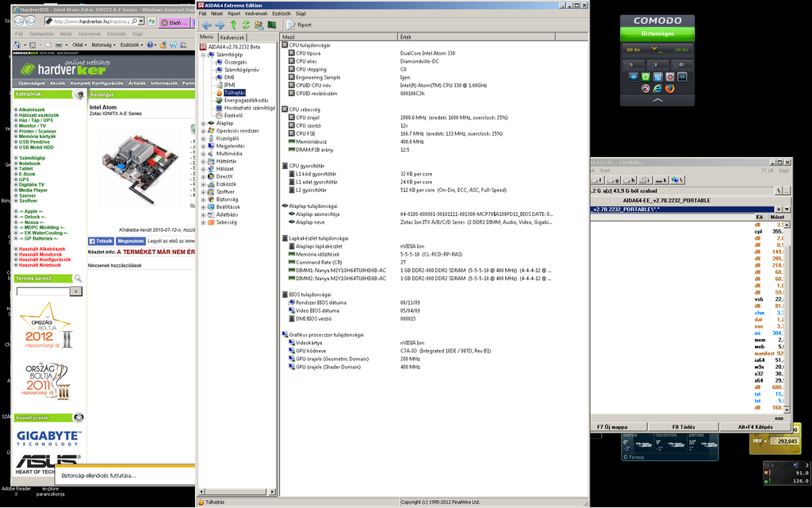Select the DMI tree entry

click(229, 77)
